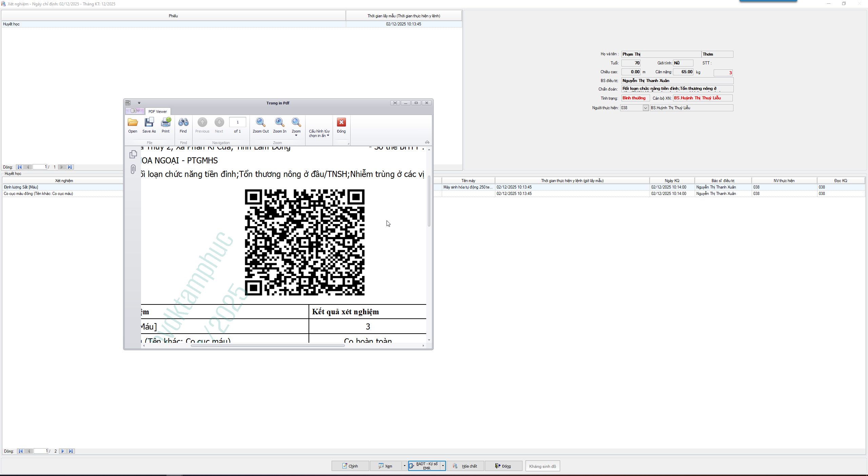Open the Zoom level dropdown
Image resolution: width=868 pixels, height=476 pixels.
(x=296, y=135)
